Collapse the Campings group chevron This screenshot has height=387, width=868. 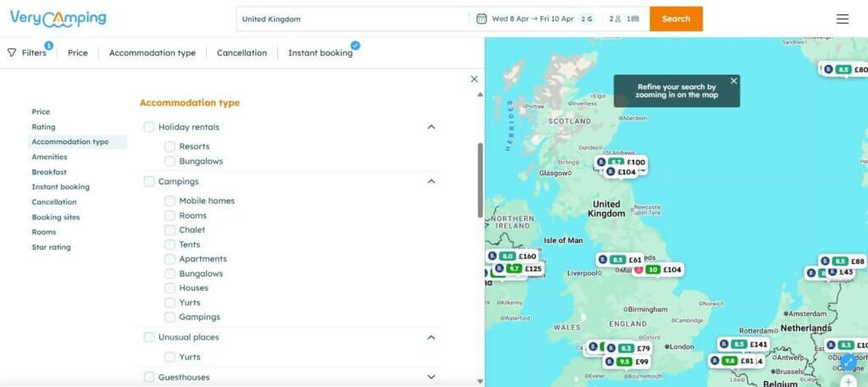pyautogui.click(x=431, y=181)
